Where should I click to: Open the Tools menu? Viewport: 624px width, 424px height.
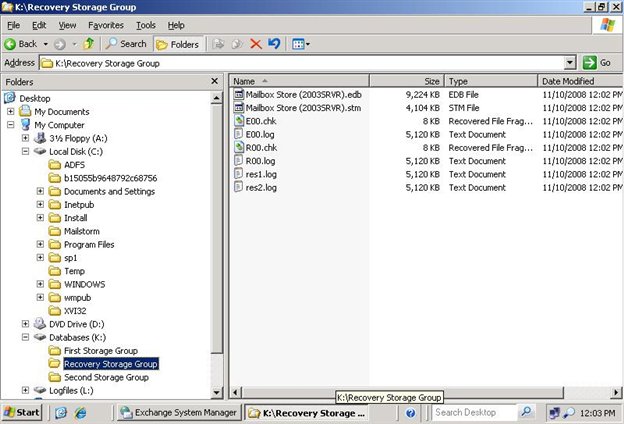[x=145, y=24]
